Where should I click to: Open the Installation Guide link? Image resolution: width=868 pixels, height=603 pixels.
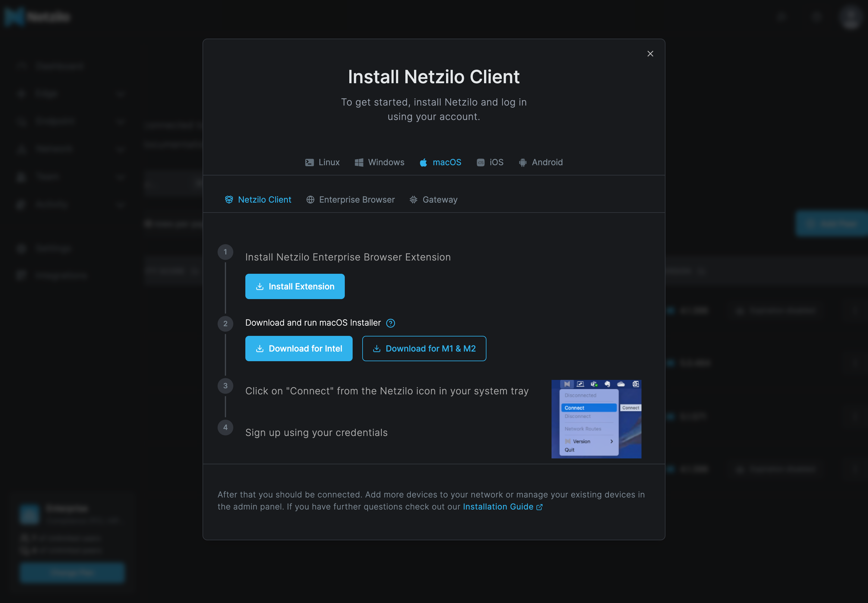pos(502,507)
